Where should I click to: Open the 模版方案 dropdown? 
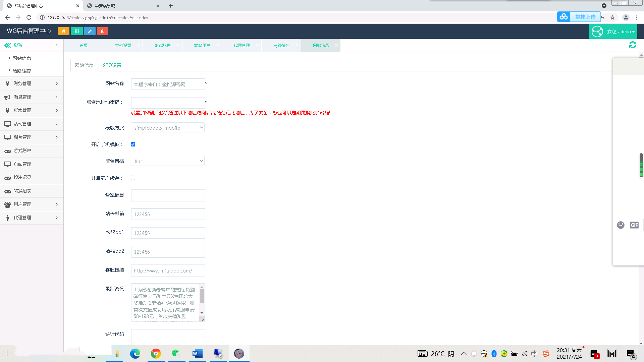pyautogui.click(x=168, y=128)
